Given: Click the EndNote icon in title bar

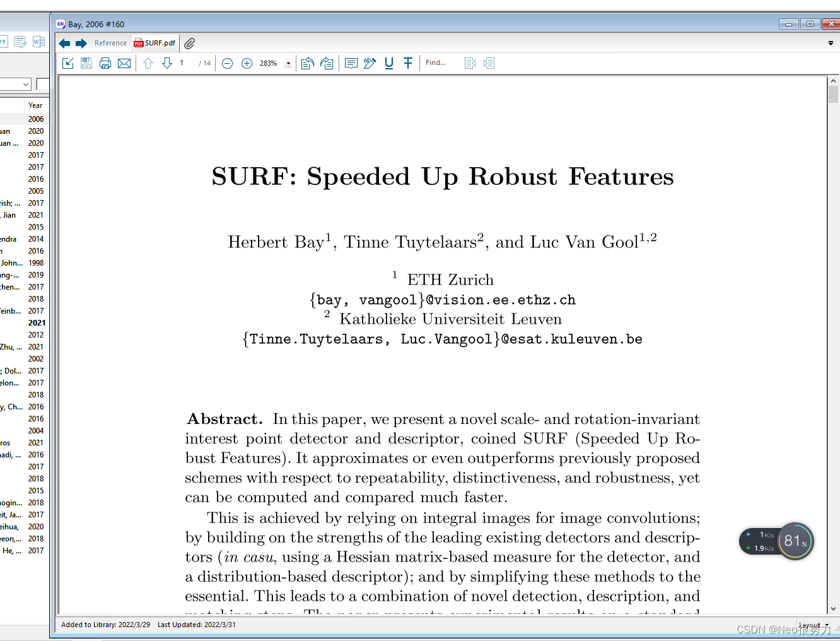Looking at the screenshot, I should 61,24.
